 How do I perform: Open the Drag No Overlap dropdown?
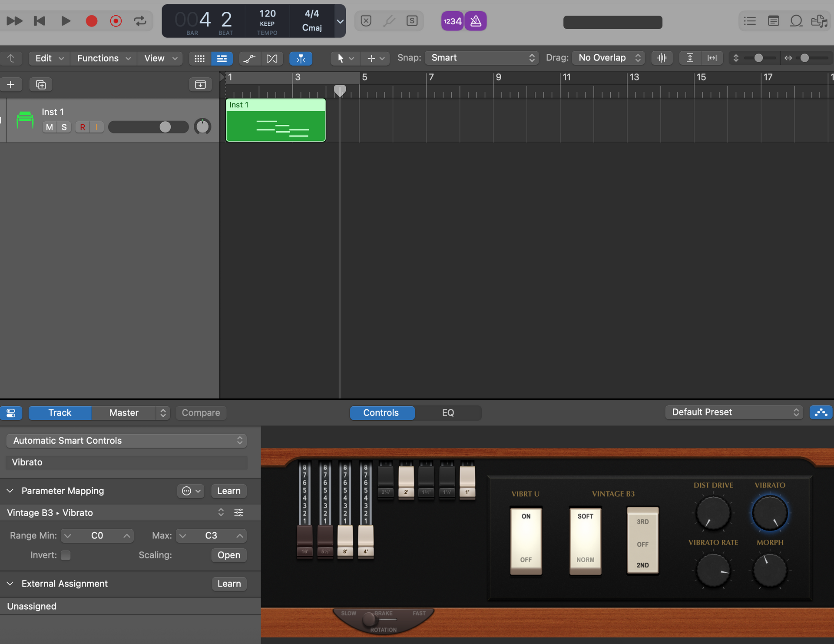(609, 58)
